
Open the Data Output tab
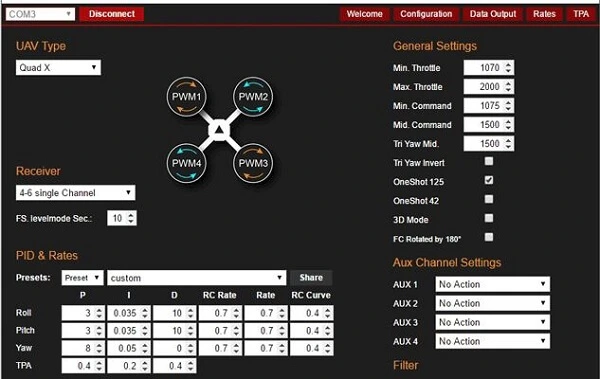point(493,14)
